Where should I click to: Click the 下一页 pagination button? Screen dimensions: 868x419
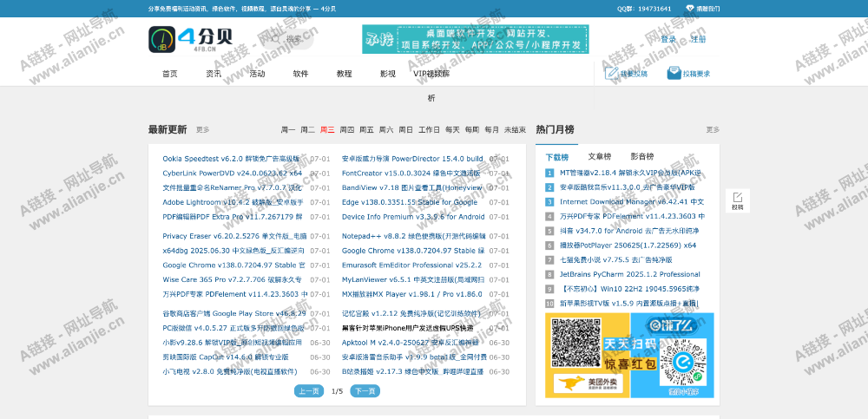[365, 391]
